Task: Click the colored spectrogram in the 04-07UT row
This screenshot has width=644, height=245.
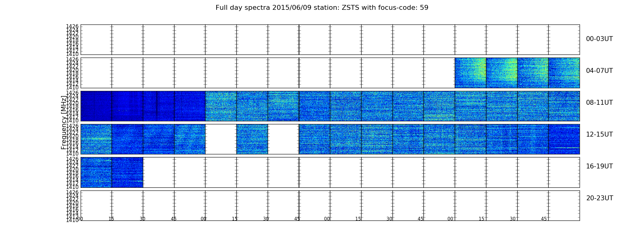Action: point(517,73)
